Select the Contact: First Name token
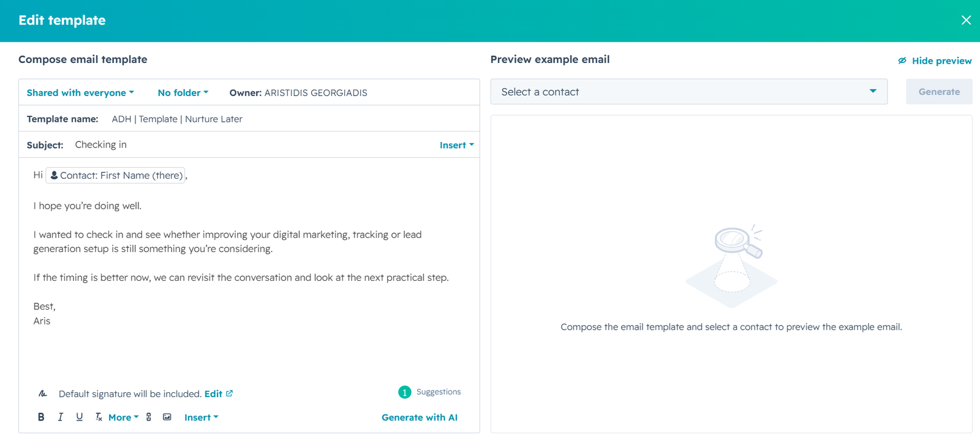Viewport: 980px width, 448px height. (x=115, y=176)
